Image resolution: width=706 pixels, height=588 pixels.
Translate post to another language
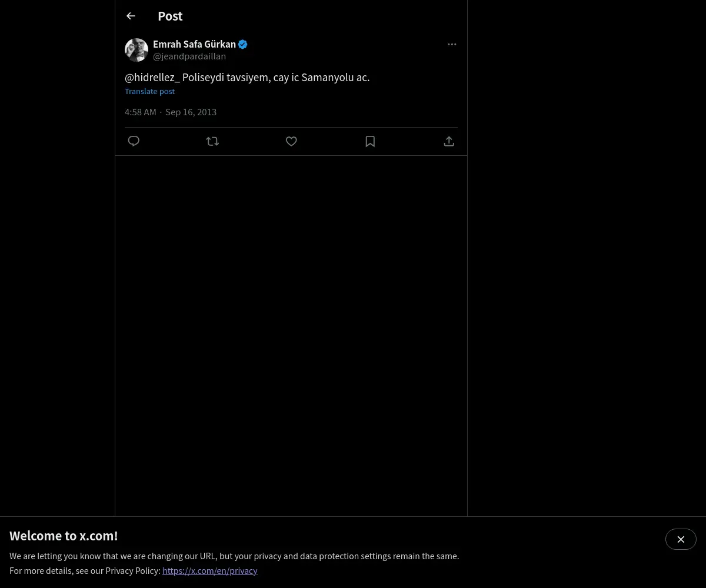pos(149,91)
